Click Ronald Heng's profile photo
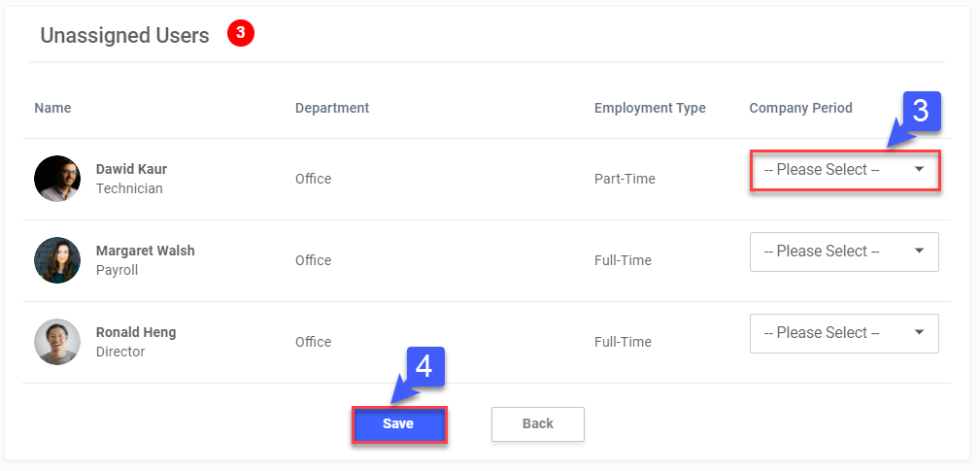Screen dimensions: 980x471 coord(57,342)
